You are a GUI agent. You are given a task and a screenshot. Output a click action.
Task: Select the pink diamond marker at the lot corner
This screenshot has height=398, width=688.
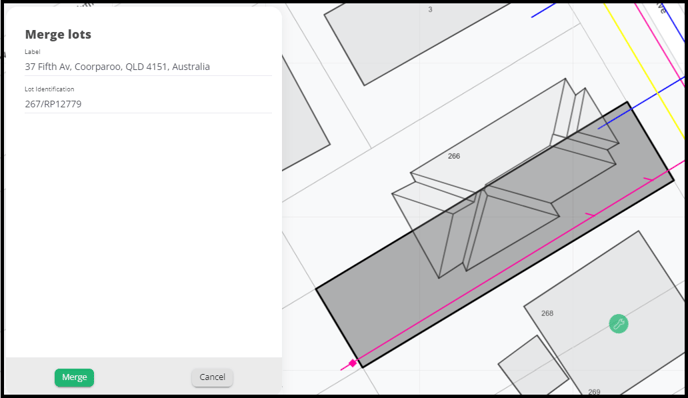(x=352, y=363)
